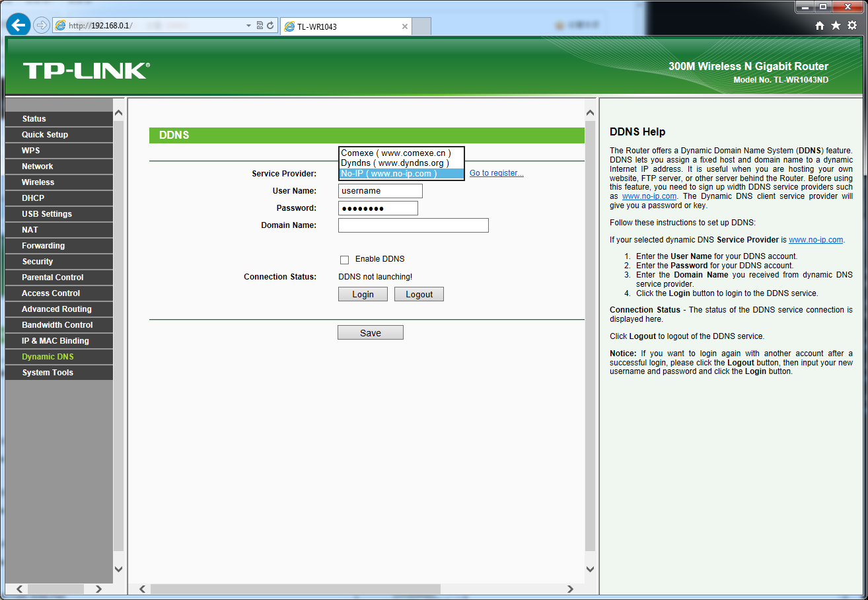Open the browser Home icon
This screenshot has height=600, width=868.
pos(820,26)
